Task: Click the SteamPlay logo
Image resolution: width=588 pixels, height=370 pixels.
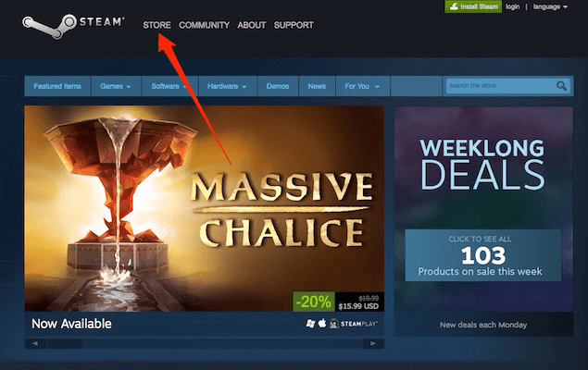Action: click(359, 324)
